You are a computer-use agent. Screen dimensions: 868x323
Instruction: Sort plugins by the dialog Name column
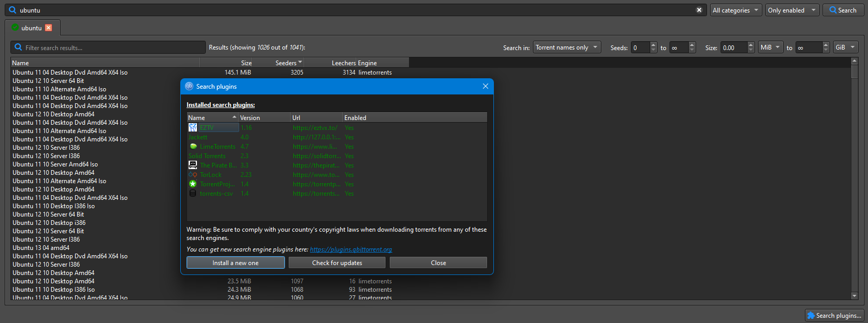(x=213, y=117)
